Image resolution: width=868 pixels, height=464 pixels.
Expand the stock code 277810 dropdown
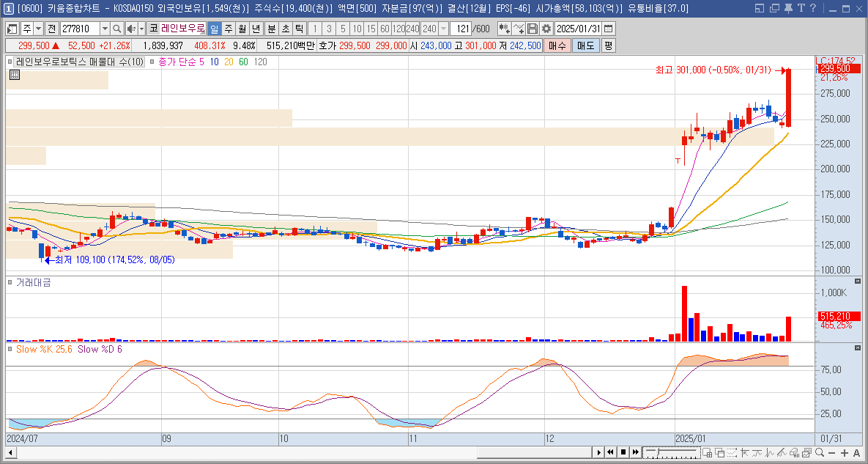point(105,29)
